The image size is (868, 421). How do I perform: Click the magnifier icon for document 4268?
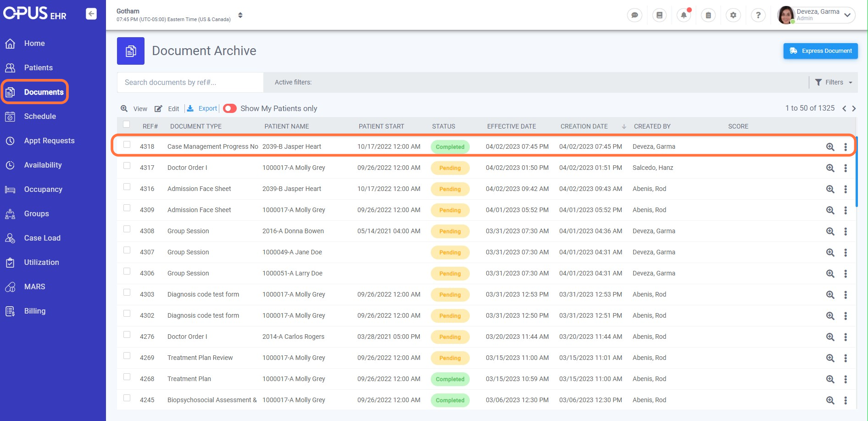tap(830, 379)
